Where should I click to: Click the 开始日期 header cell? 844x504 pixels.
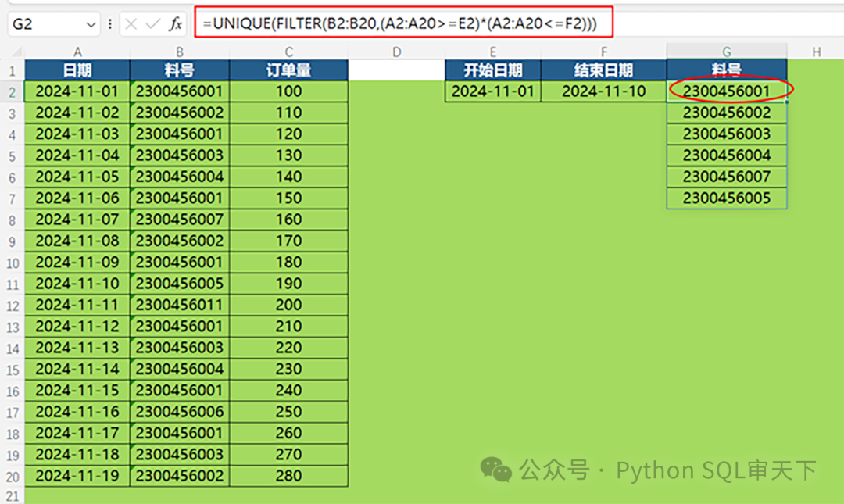[493, 70]
